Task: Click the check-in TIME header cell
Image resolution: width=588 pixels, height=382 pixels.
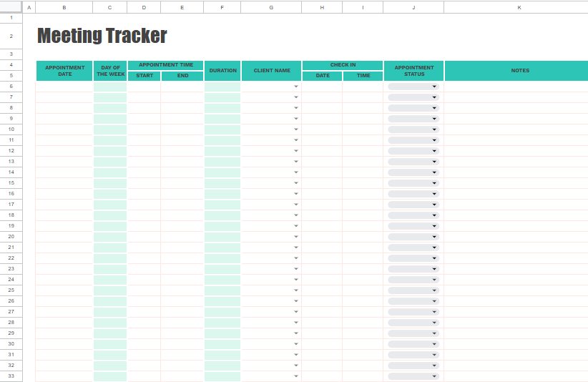Action: tap(363, 76)
